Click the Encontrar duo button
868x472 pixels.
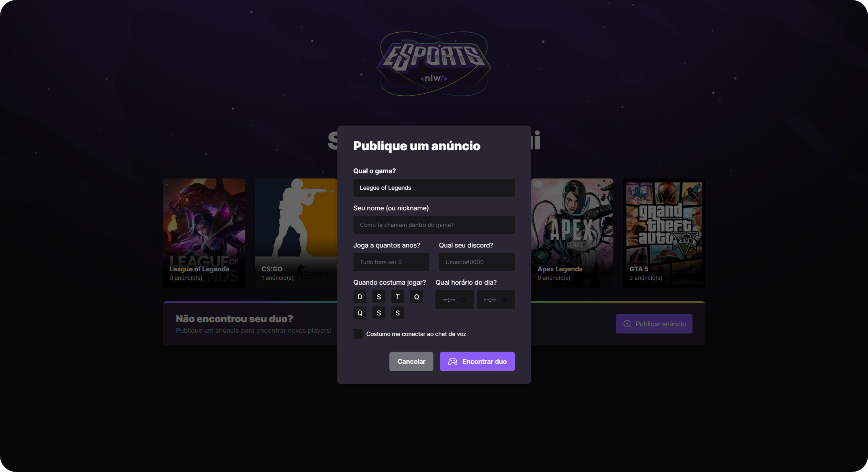tap(477, 361)
